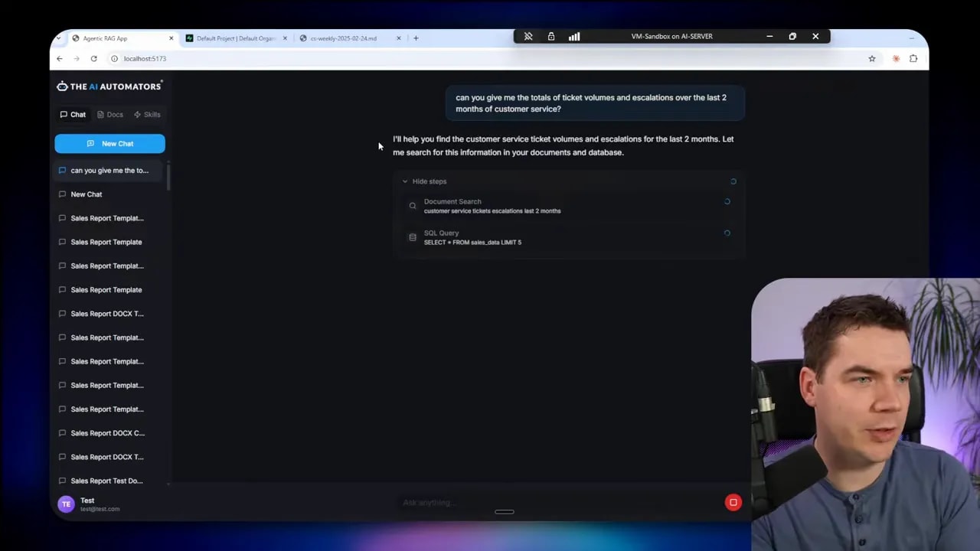Open the Docs section icon

[100, 114]
